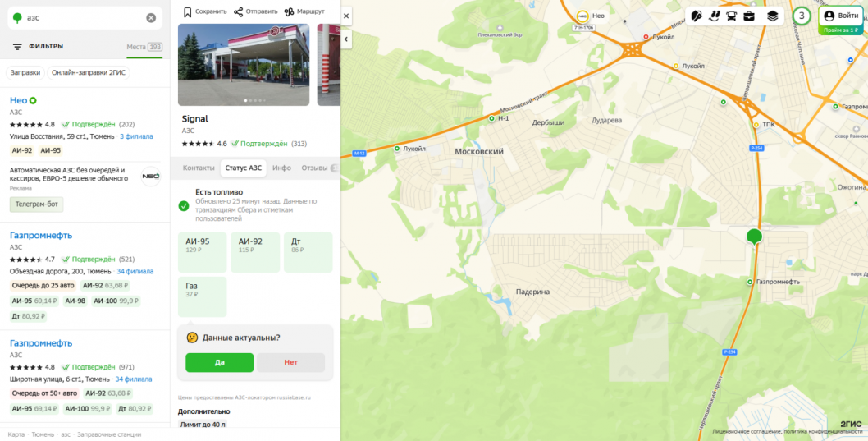Click the green Signal map pin
Viewport: 868px width, 441px height.
(x=754, y=237)
